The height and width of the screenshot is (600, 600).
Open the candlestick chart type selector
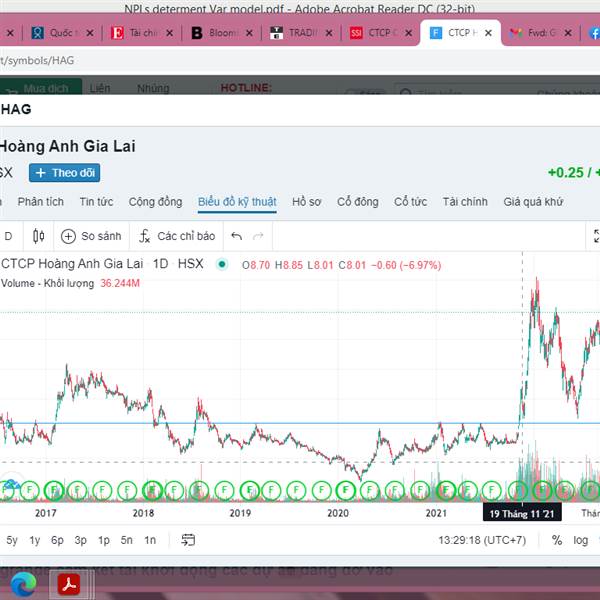(38, 236)
